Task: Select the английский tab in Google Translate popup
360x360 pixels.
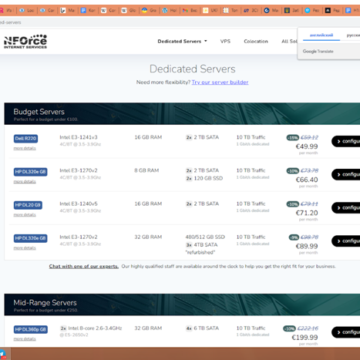Action: (x=321, y=35)
